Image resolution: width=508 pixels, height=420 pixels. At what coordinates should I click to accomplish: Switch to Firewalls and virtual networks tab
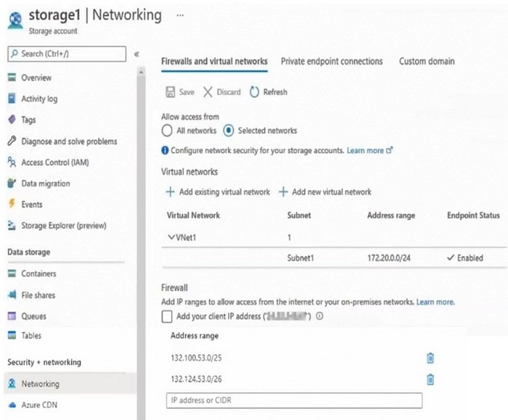coord(214,62)
